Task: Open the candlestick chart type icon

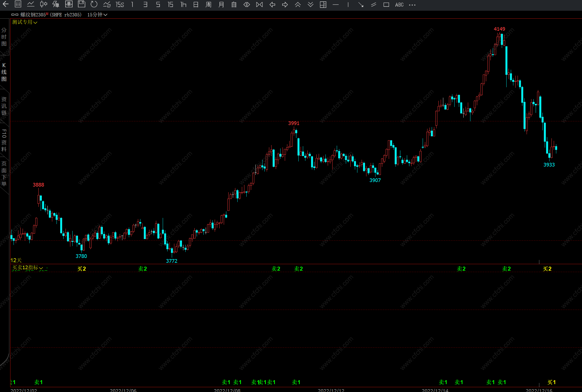Action: coord(43,4)
